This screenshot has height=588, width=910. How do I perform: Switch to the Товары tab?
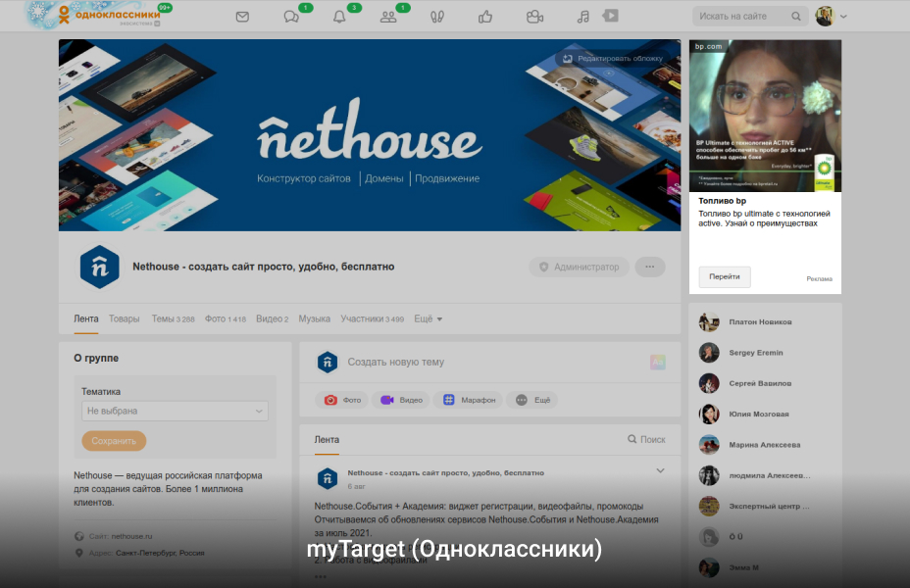tap(125, 318)
